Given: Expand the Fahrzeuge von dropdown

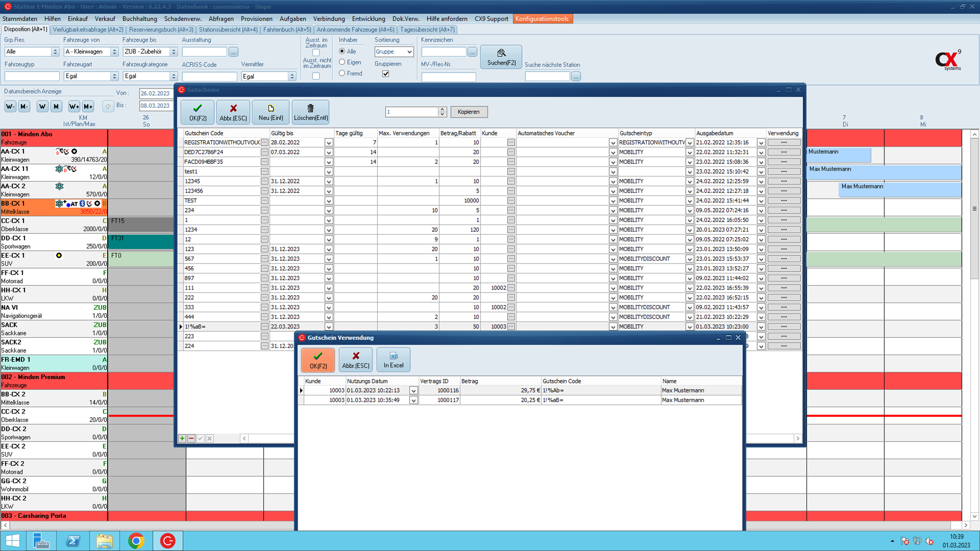Looking at the screenshot, I should tap(114, 52).
